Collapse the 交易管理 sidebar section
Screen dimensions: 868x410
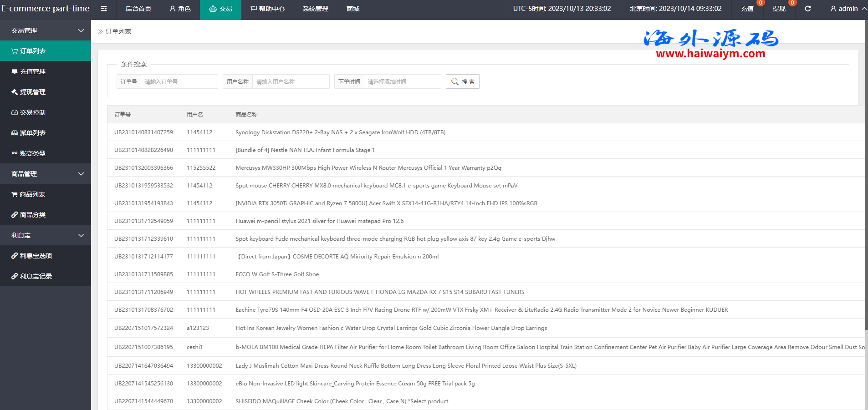click(x=81, y=30)
